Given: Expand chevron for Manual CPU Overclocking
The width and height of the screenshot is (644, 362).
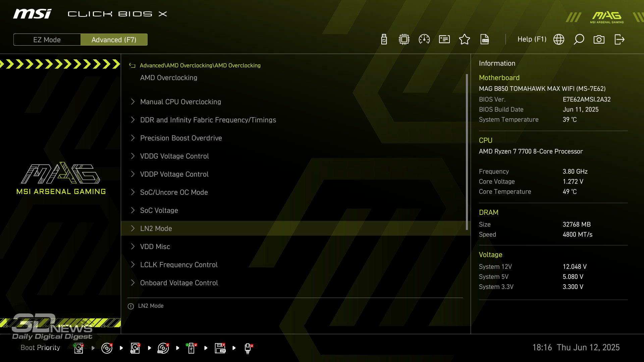Looking at the screenshot, I should (x=133, y=102).
